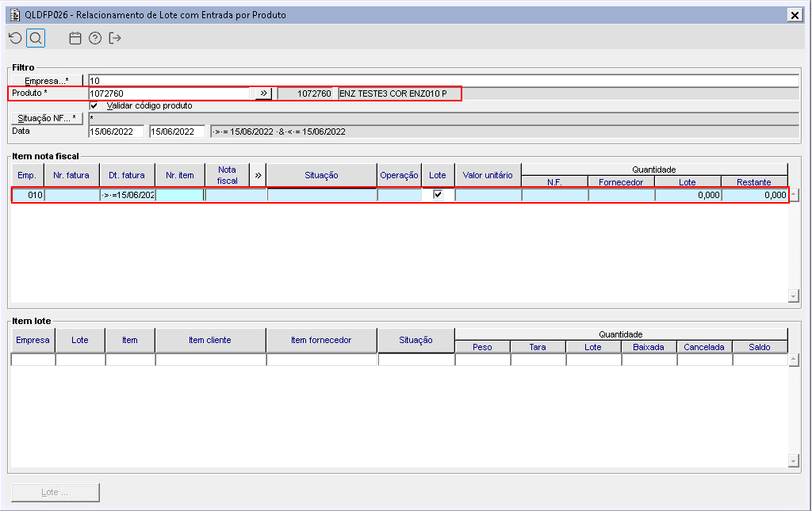Click the Emp. column header
The height and width of the screenshot is (511, 812).
(x=28, y=175)
